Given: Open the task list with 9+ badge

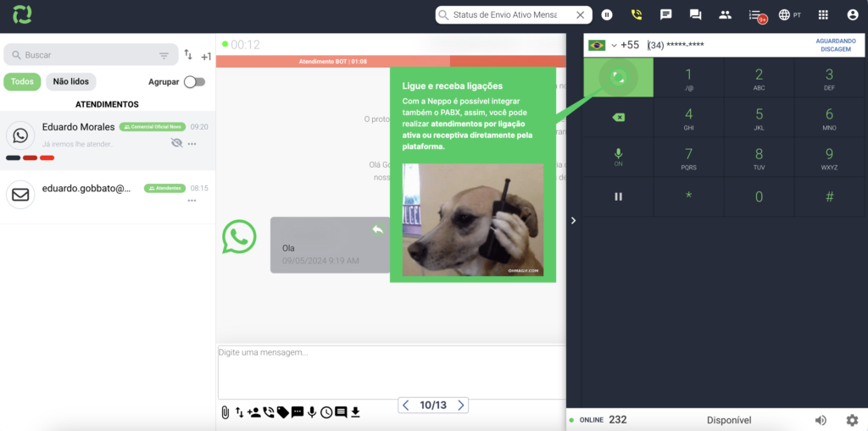Looking at the screenshot, I should [x=756, y=15].
